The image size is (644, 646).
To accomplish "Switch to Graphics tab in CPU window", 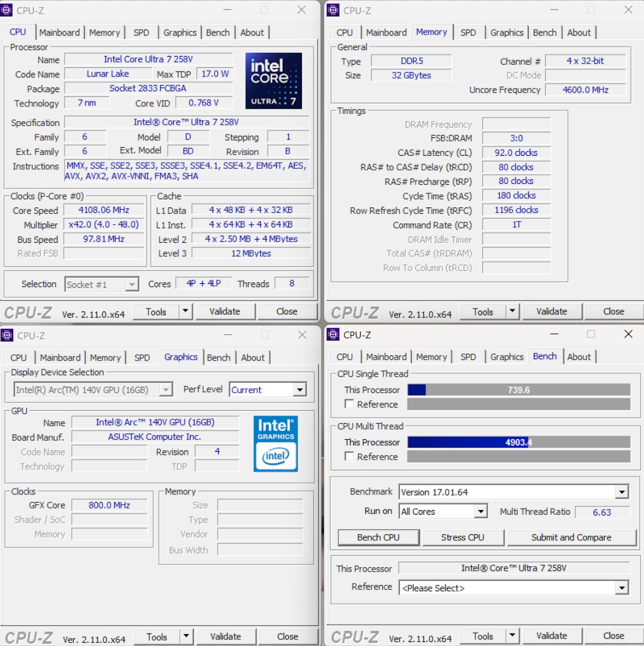I will [180, 33].
